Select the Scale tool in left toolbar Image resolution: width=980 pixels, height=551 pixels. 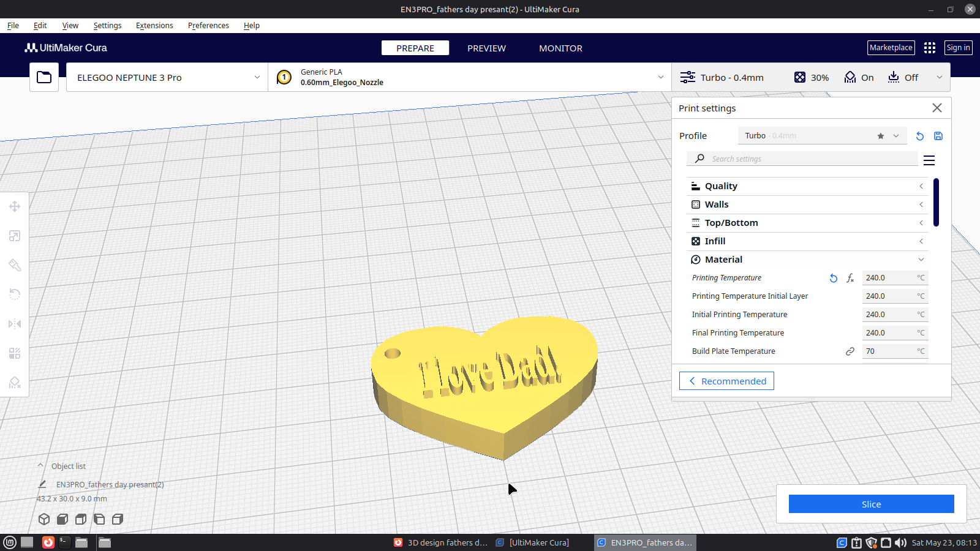(15, 236)
